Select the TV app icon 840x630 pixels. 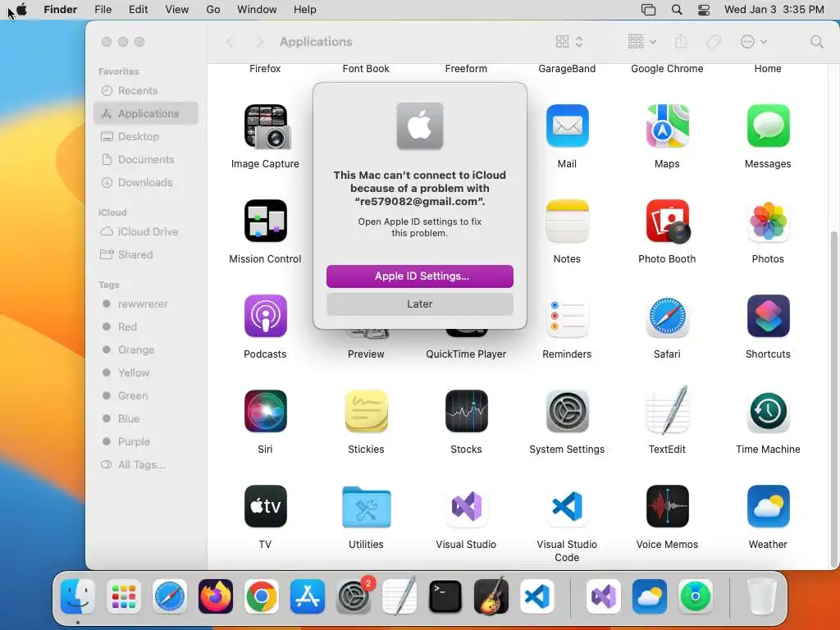pyautogui.click(x=265, y=506)
